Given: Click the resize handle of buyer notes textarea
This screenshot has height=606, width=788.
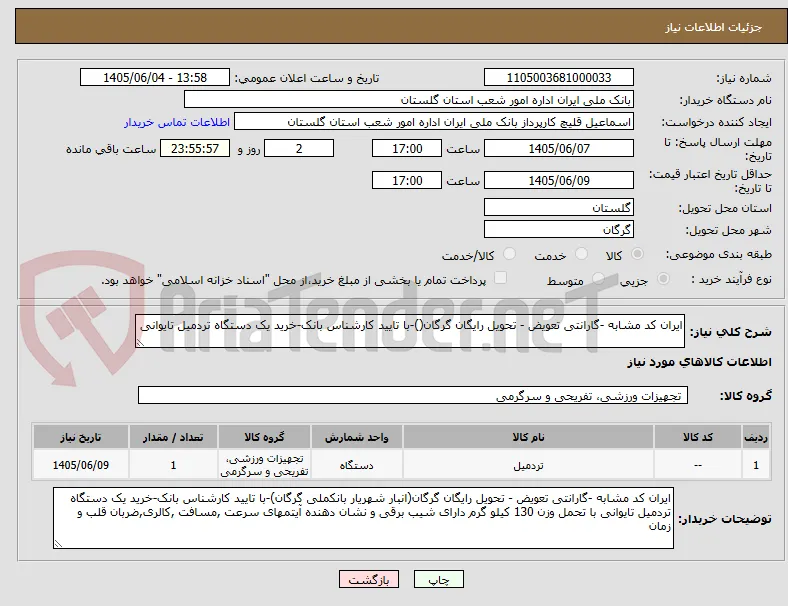Looking at the screenshot, I should pyautogui.click(x=58, y=544).
